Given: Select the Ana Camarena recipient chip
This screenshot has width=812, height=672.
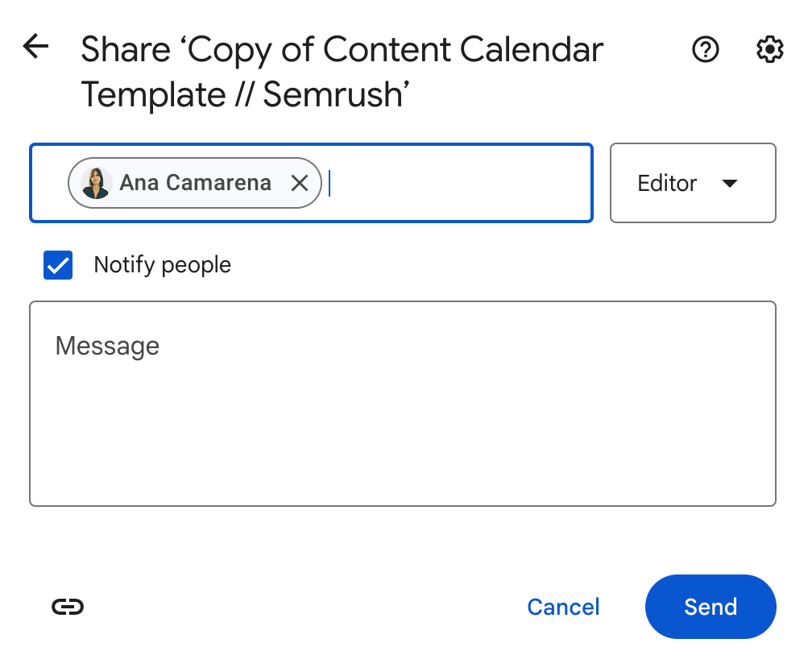Looking at the screenshot, I should click(193, 183).
